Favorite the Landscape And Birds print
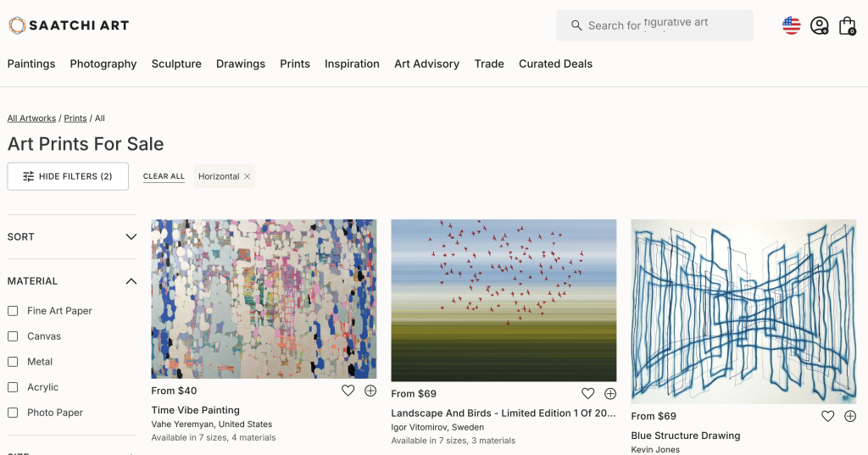Image resolution: width=868 pixels, height=455 pixels. tap(587, 394)
